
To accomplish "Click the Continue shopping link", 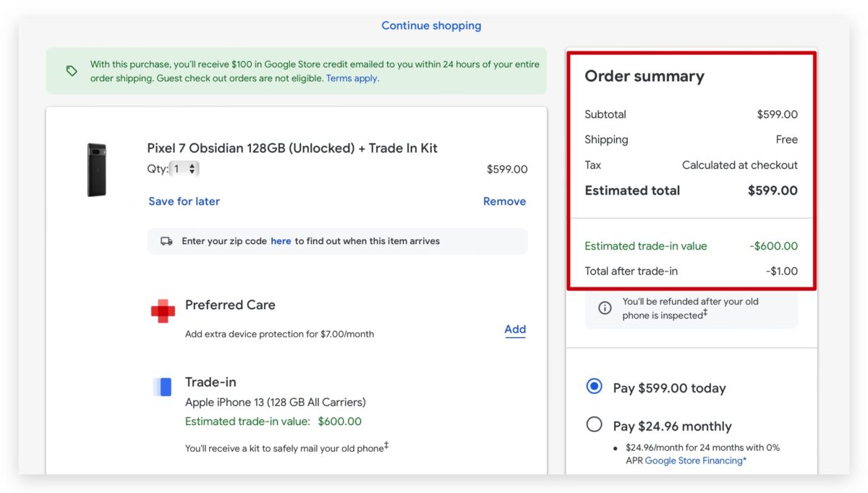I will (x=431, y=25).
